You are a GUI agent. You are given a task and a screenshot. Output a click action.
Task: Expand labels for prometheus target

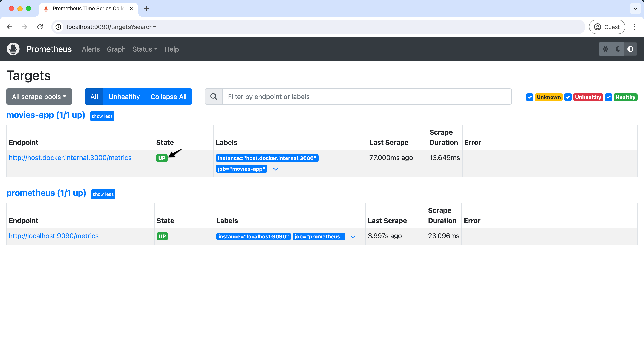pyautogui.click(x=353, y=237)
